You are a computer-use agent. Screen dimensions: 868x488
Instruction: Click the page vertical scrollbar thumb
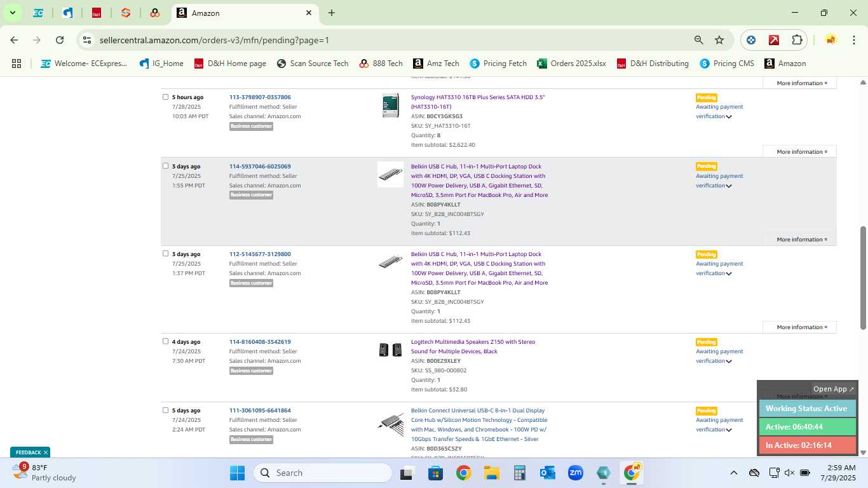(863, 277)
